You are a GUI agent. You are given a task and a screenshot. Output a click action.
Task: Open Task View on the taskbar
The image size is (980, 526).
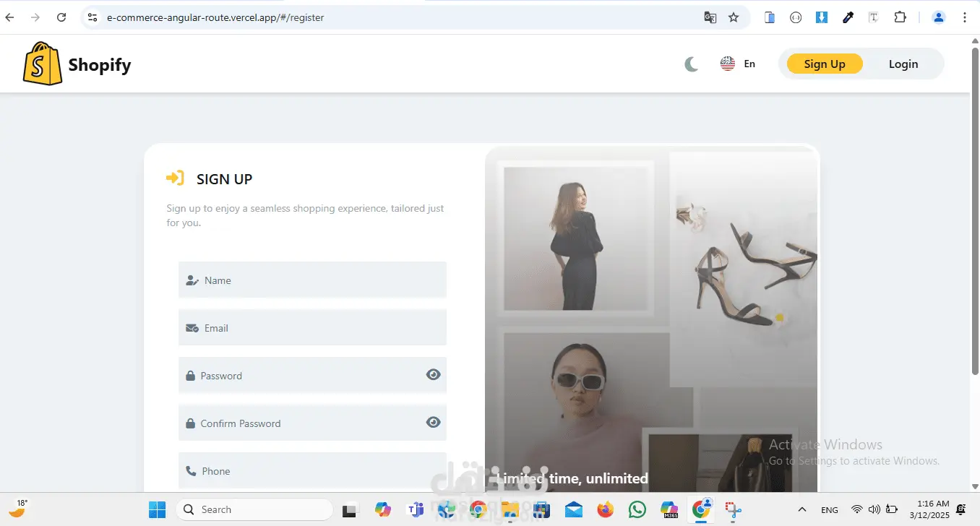point(350,510)
